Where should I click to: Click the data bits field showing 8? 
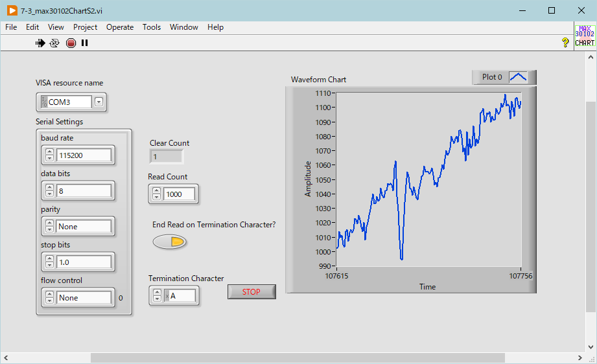pos(84,190)
